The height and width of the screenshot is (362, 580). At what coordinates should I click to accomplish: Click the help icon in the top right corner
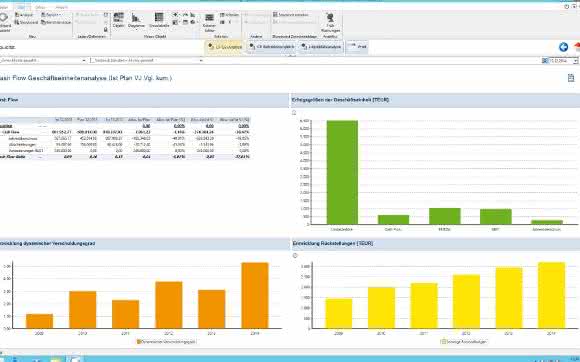pos(567,7)
